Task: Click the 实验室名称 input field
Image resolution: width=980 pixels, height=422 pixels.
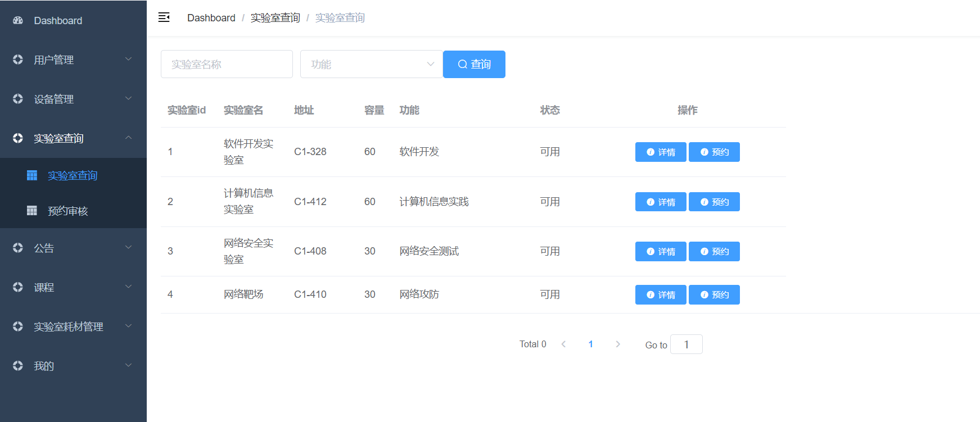Action: pos(227,64)
